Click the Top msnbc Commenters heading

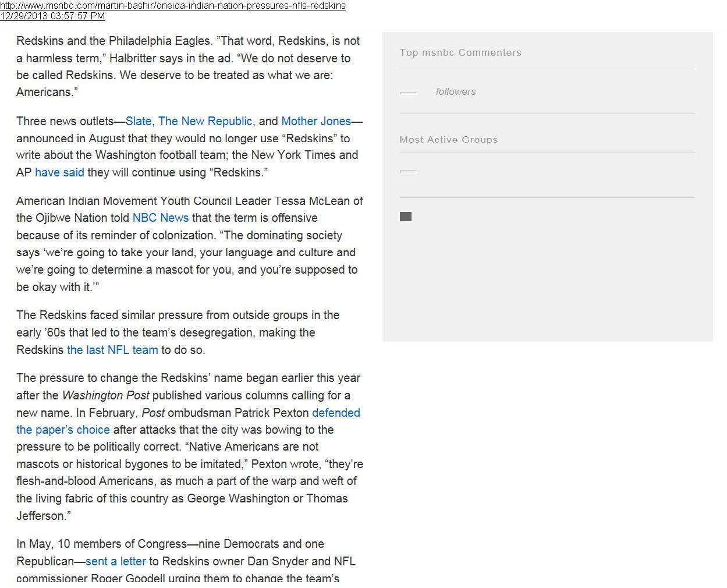click(x=460, y=52)
